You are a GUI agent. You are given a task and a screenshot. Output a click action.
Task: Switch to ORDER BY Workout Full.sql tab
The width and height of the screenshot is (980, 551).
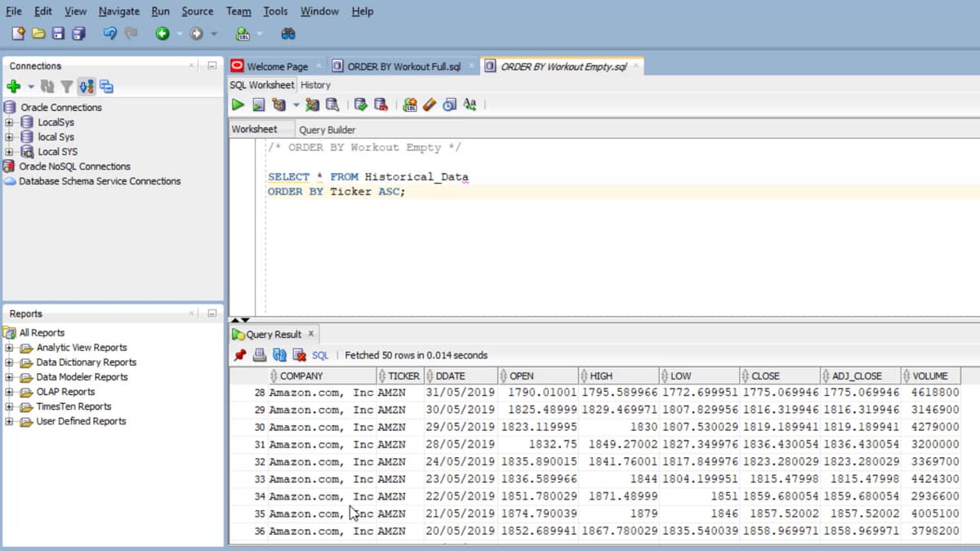(x=403, y=66)
